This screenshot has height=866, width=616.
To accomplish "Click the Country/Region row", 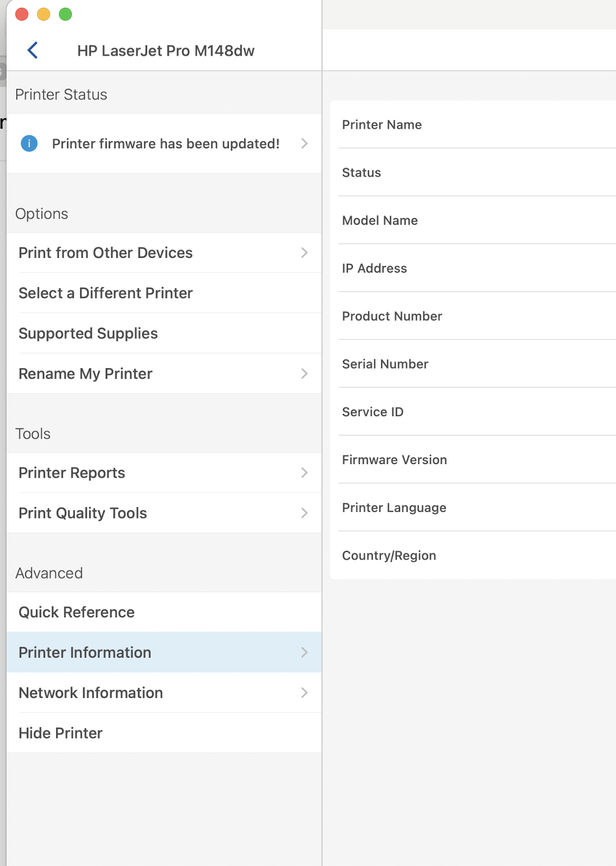I will click(389, 555).
